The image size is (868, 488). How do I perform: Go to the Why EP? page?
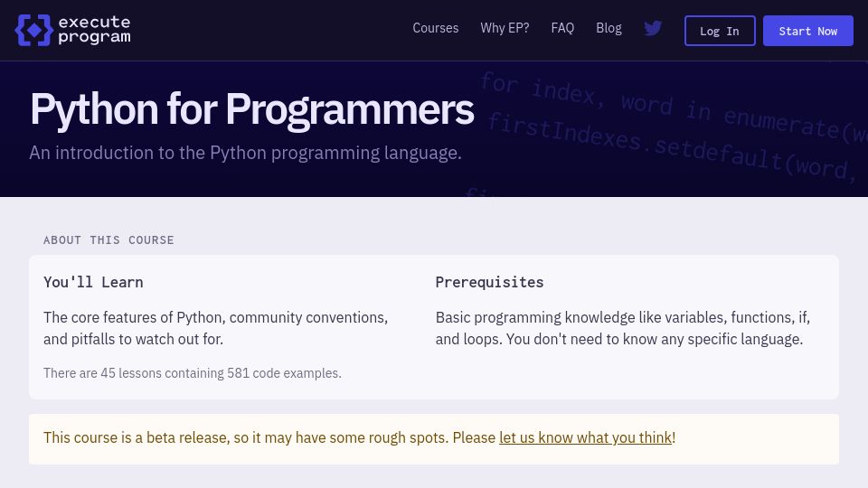(505, 28)
